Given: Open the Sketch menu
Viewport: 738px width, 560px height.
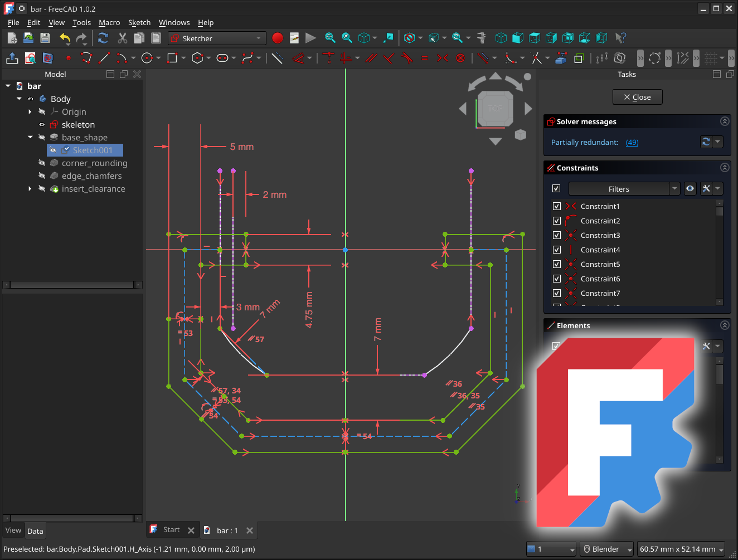Looking at the screenshot, I should coord(139,22).
